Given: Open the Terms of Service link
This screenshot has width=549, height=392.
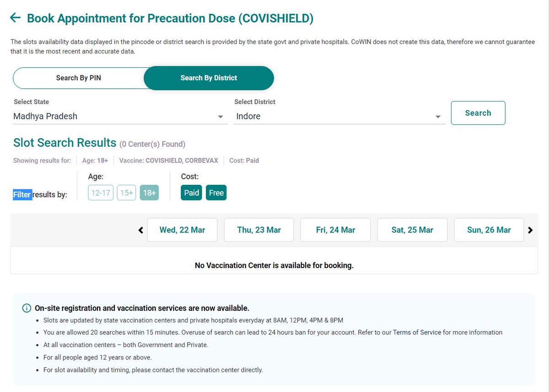Looking at the screenshot, I should (x=417, y=333).
